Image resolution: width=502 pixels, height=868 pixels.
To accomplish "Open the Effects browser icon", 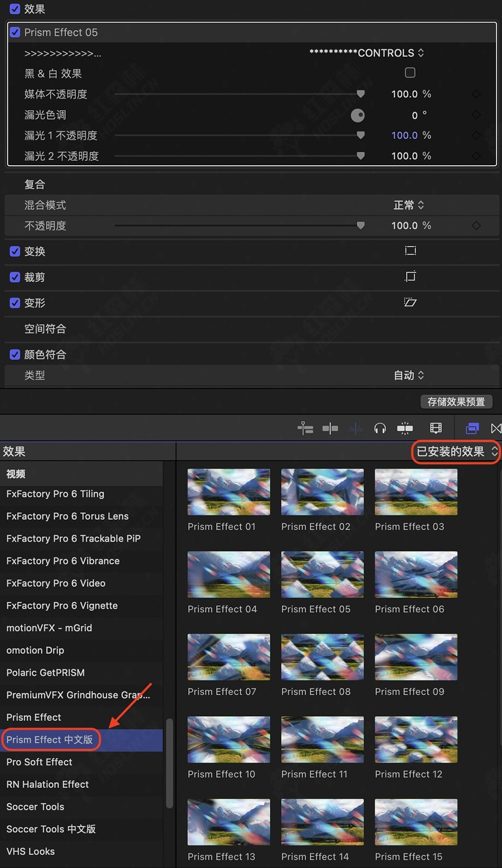I will [472, 428].
